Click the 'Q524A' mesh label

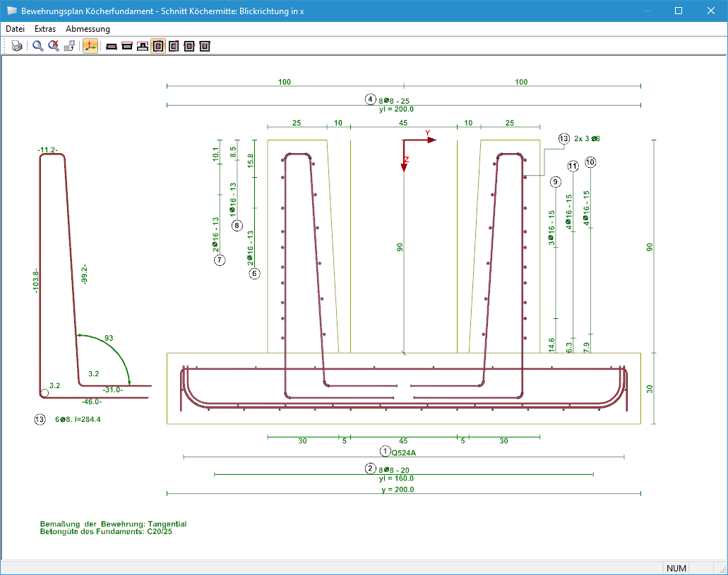click(404, 453)
